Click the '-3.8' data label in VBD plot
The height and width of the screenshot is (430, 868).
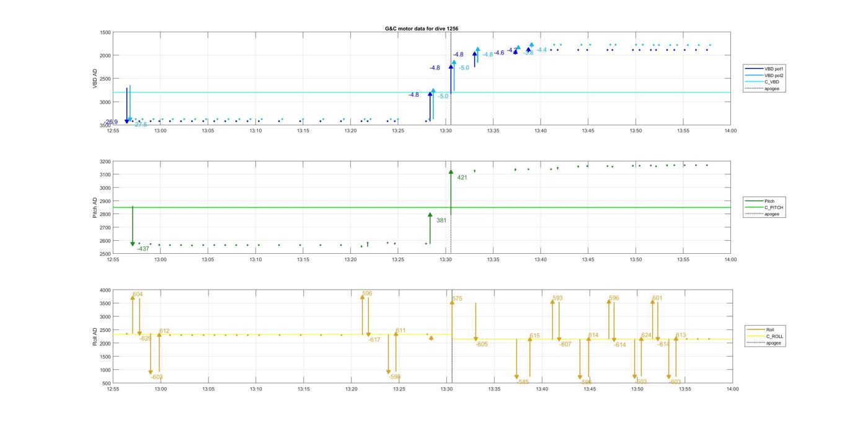pyautogui.click(x=528, y=53)
